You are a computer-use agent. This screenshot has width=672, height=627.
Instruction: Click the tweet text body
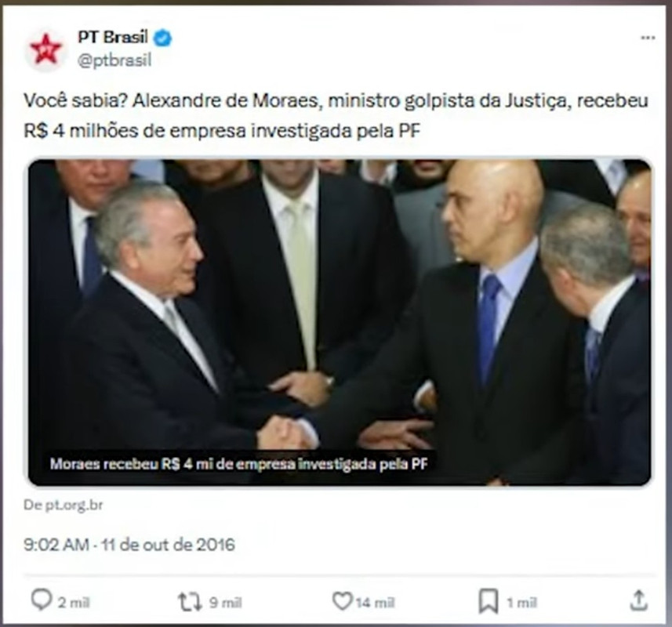(336, 116)
